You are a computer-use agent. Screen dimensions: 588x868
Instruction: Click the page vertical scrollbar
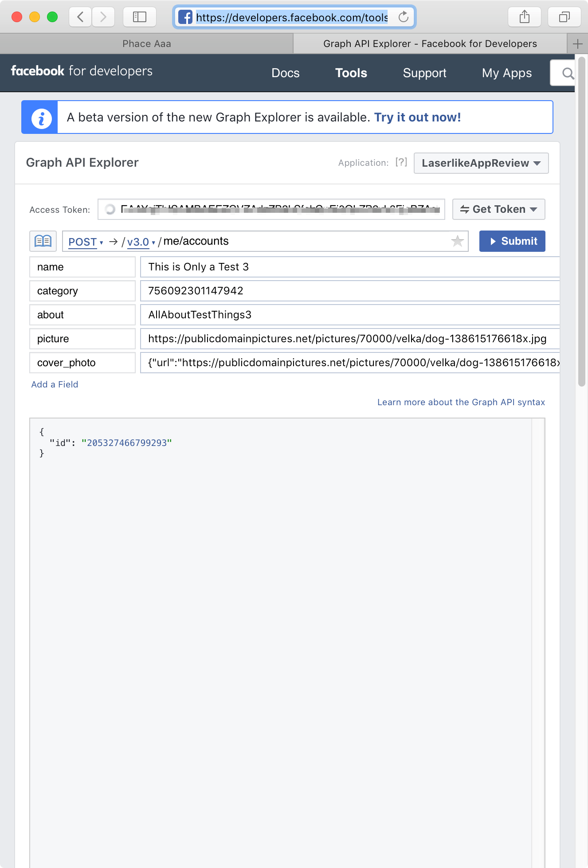point(582,222)
